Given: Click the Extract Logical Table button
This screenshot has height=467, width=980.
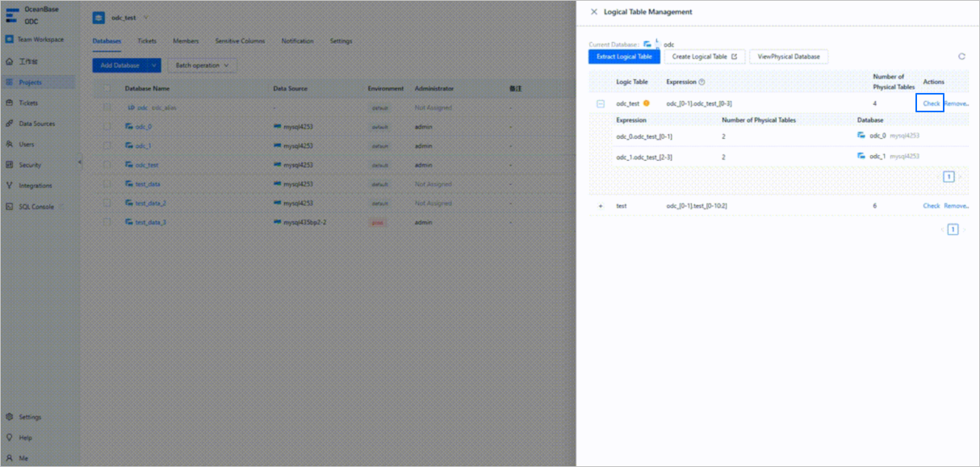Looking at the screenshot, I should point(624,57).
